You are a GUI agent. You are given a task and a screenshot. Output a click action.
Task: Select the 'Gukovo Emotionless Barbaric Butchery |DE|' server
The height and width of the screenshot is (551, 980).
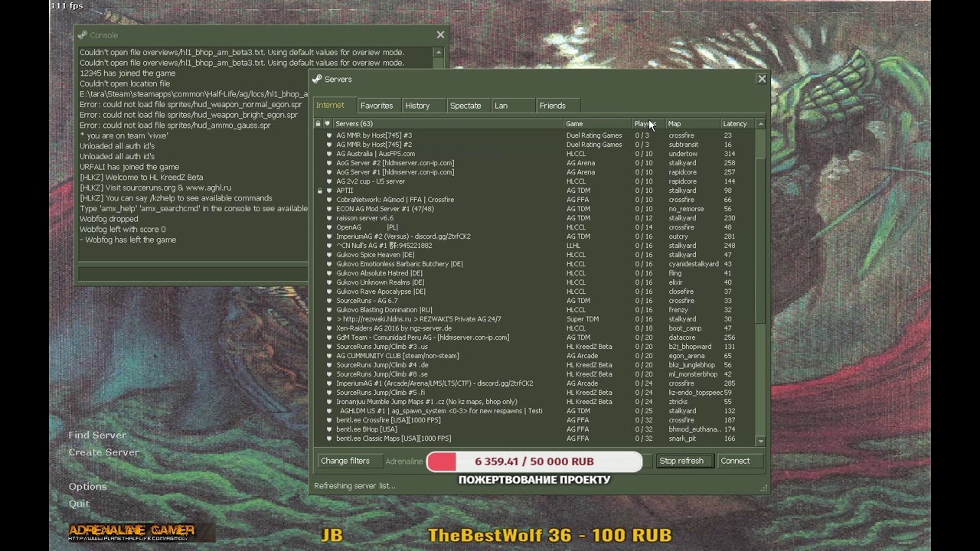tap(536, 264)
